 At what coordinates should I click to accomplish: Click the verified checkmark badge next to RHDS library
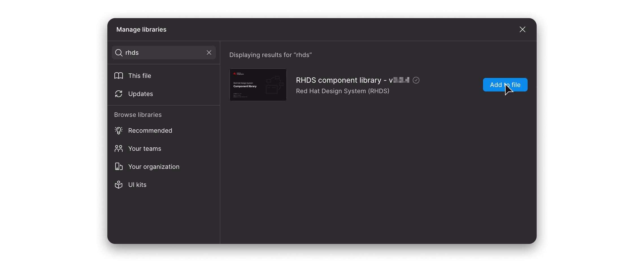click(x=416, y=80)
